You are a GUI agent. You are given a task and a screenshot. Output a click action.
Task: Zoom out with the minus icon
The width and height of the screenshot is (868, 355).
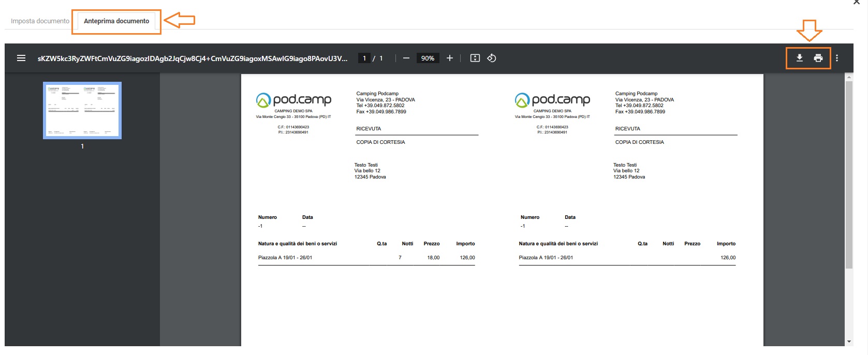406,58
